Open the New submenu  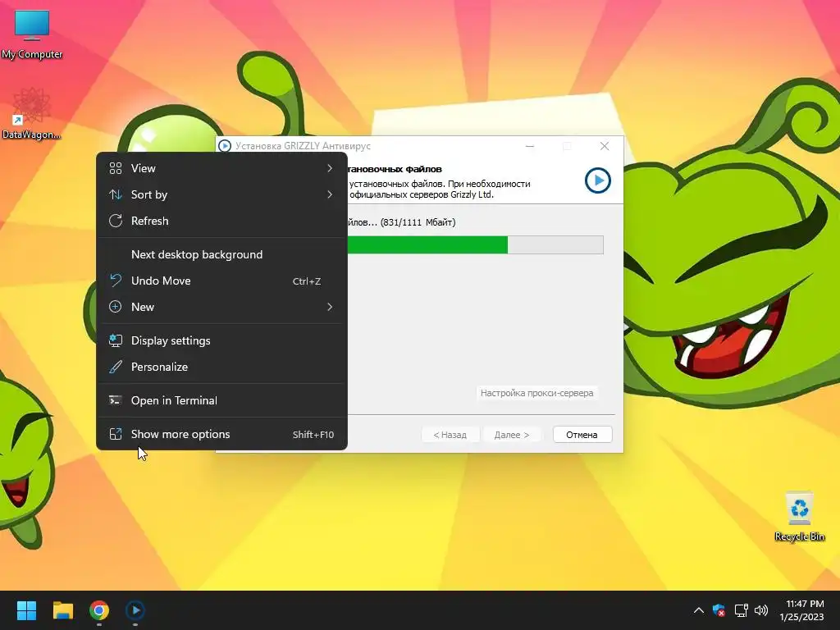[221, 307]
